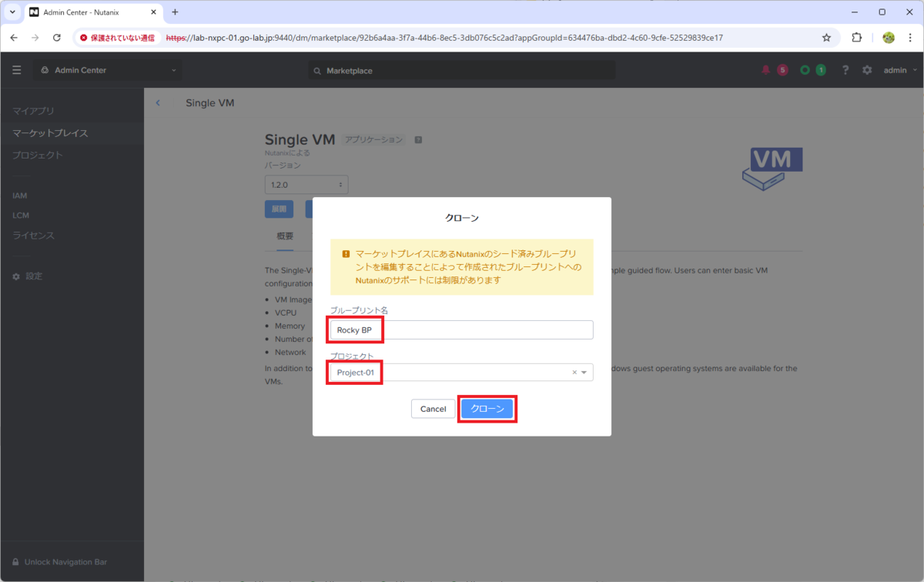Image resolution: width=924 pixels, height=582 pixels.
Task: Confirm with the blue クローン button
Action: [487, 409]
